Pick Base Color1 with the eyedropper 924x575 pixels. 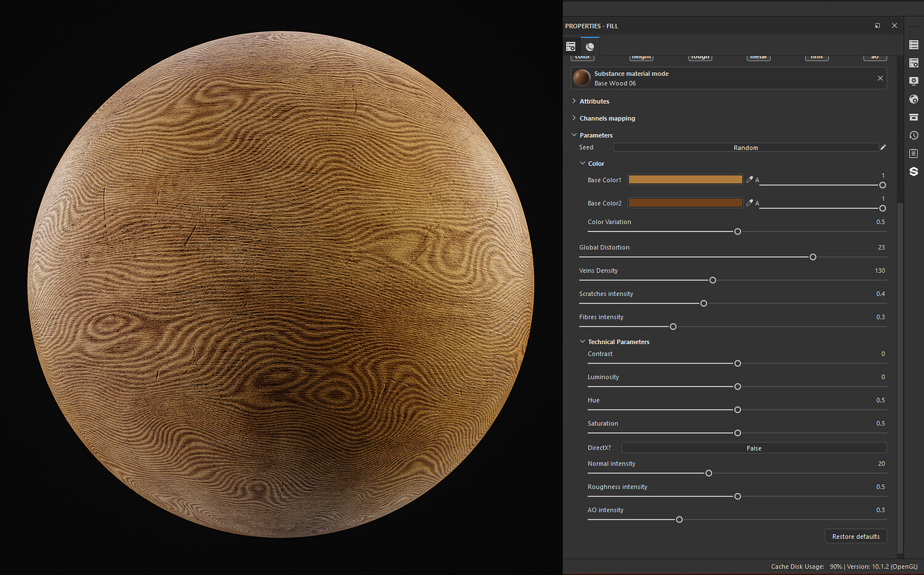tap(750, 180)
